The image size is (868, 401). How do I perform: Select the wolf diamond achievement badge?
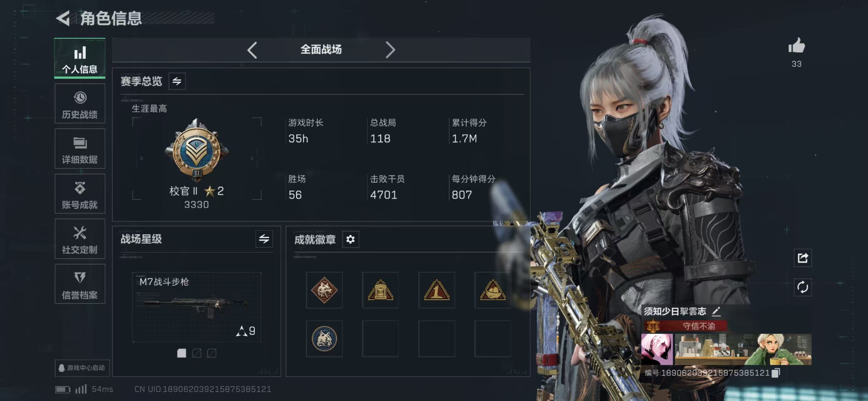click(x=324, y=290)
